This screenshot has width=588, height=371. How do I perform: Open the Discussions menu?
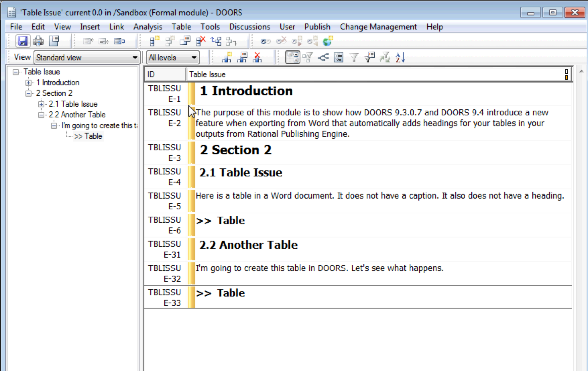coord(249,27)
